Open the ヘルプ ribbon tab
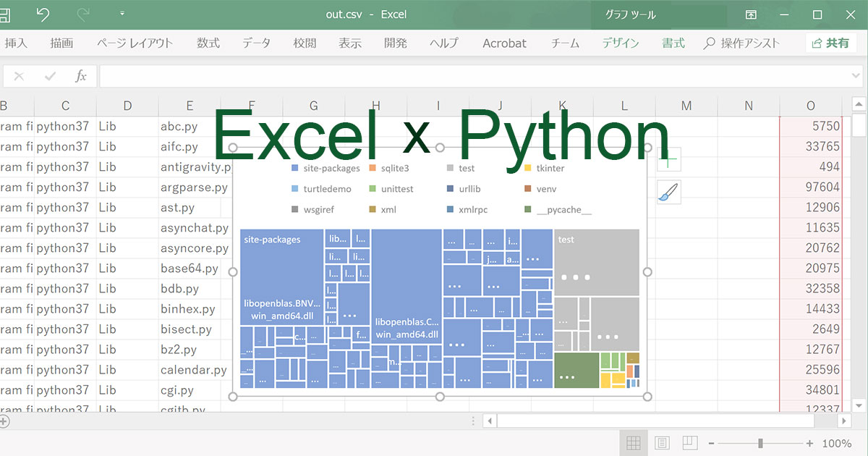 click(443, 43)
